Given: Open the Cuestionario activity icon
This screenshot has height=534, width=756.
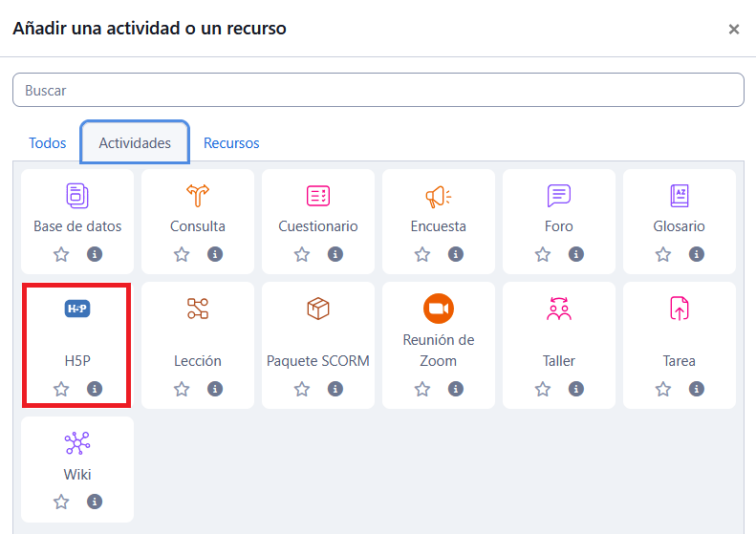Looking at the screenshot, I should [x=318, y=196].
